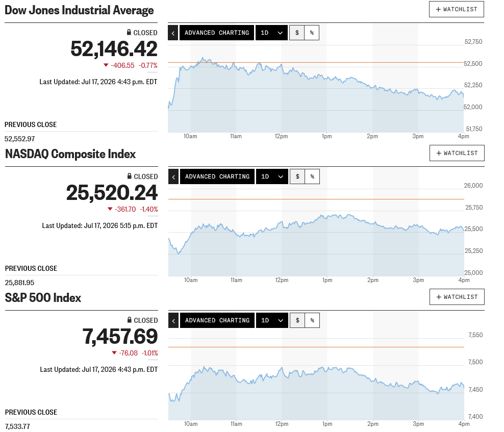This screenshot has width=504, height=432.
Task: Open Dow Jones 1D timeframe dropdown
Action: click(271, 33)
